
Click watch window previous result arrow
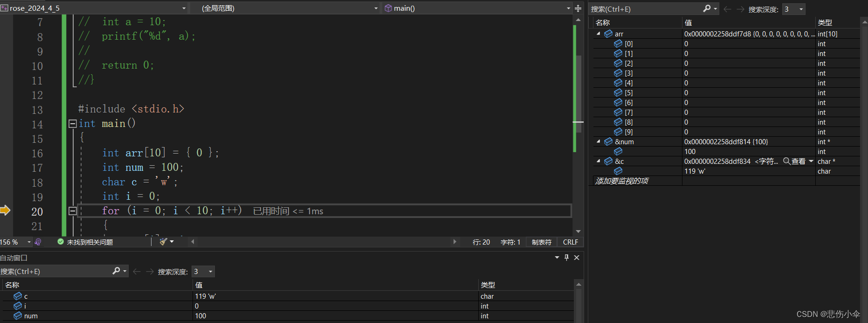tap(728, 9)
